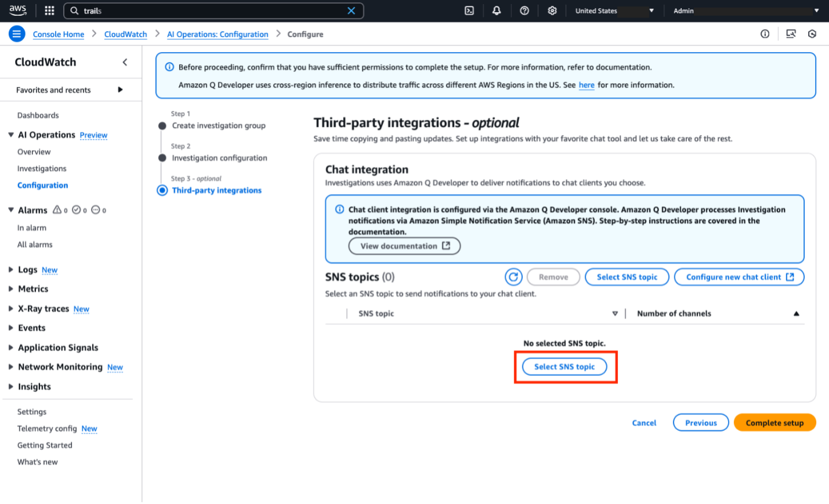
Task: Expand the X-Ray traces section
Action: 11,309
